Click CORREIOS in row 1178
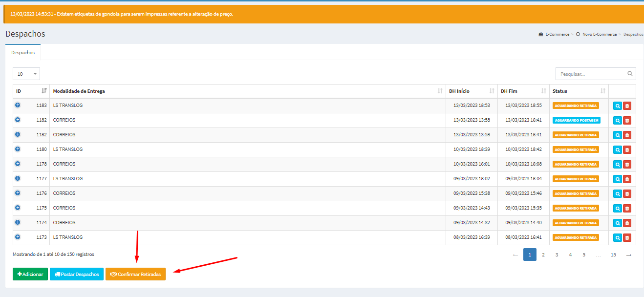This screenshot has height=297, width=644. (x=64, y=164)
